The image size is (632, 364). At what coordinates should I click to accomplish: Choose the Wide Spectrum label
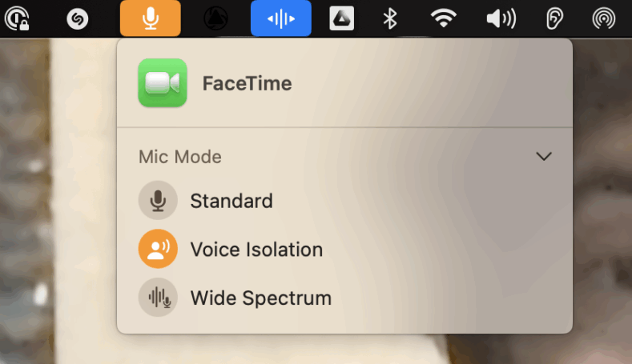click(261, 298)
